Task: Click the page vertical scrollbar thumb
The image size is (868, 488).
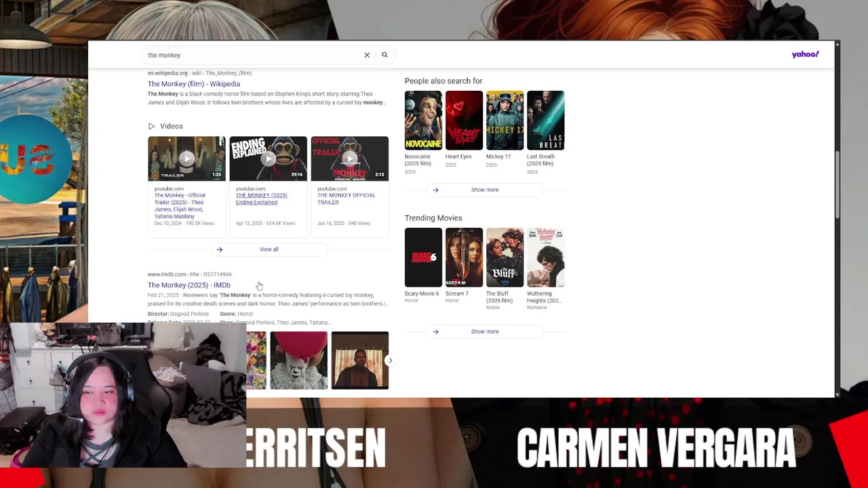Action: [x=837, y=184]
